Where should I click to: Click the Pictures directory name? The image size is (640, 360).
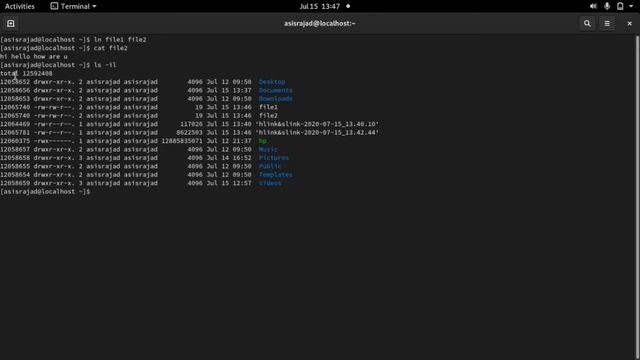[x=274, y=158]
